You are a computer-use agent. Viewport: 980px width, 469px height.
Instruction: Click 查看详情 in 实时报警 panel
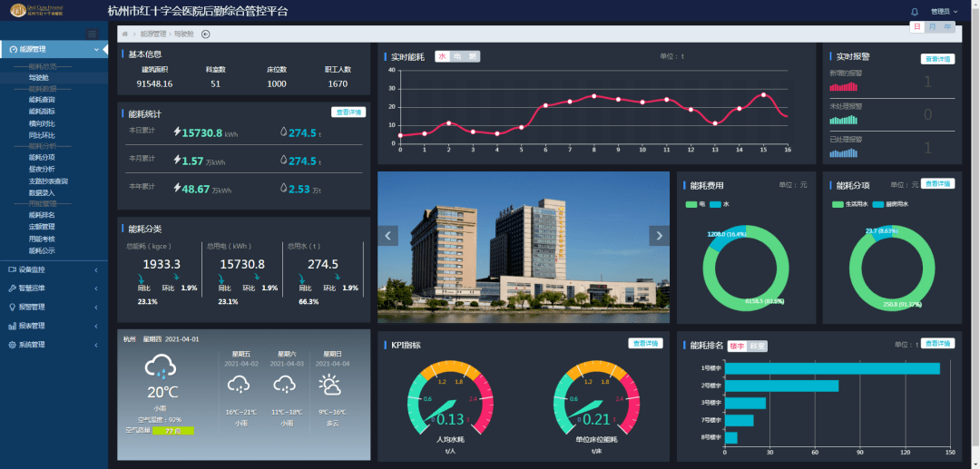[937, 59]
